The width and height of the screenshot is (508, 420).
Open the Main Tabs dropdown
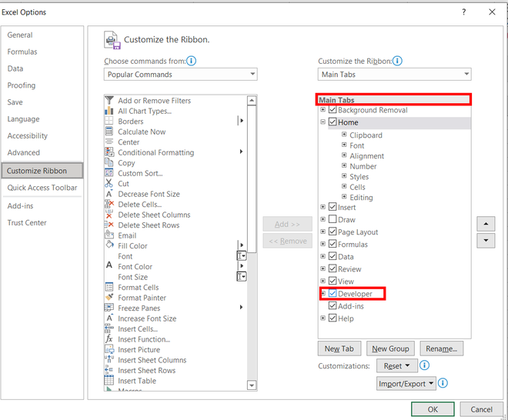(394, 74)
